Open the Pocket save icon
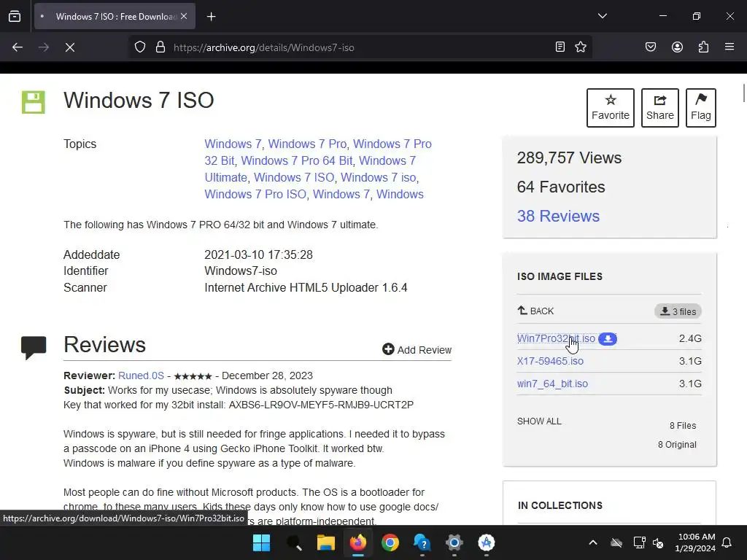This screenshot has width=747, height=560. (651, 47)
